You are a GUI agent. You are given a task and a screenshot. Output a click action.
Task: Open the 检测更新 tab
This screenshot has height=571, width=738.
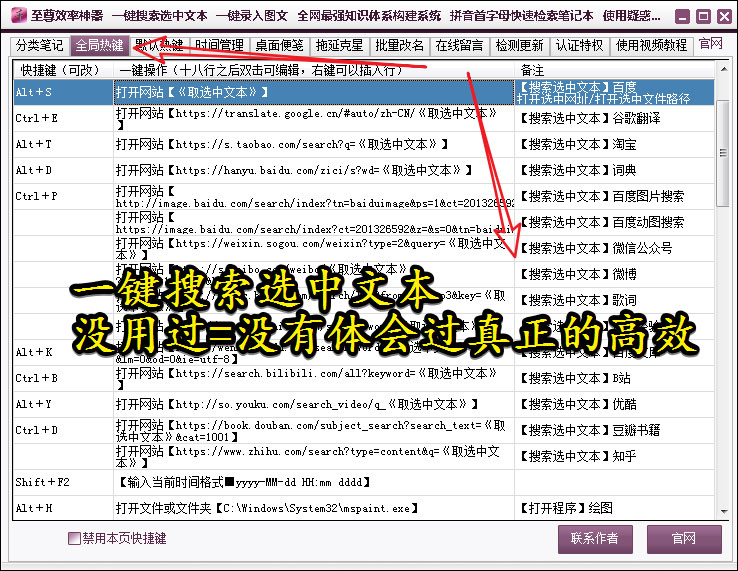click(x=520, y=45)
